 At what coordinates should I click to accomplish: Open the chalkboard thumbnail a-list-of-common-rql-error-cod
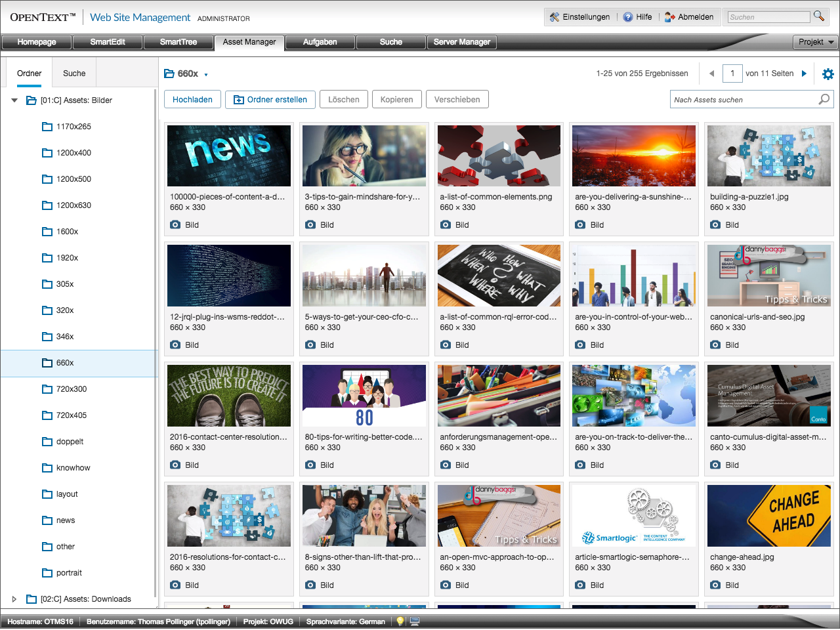(499, 276)
